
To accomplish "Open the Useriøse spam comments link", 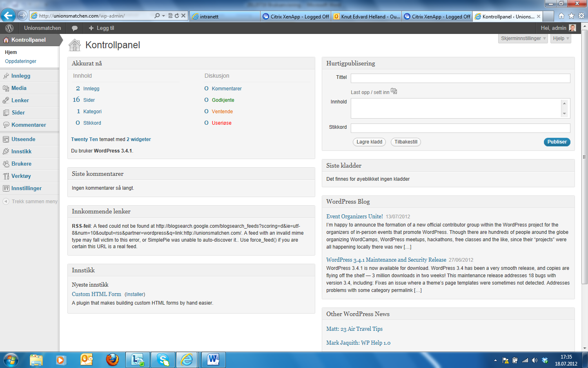I will [222, 123].
